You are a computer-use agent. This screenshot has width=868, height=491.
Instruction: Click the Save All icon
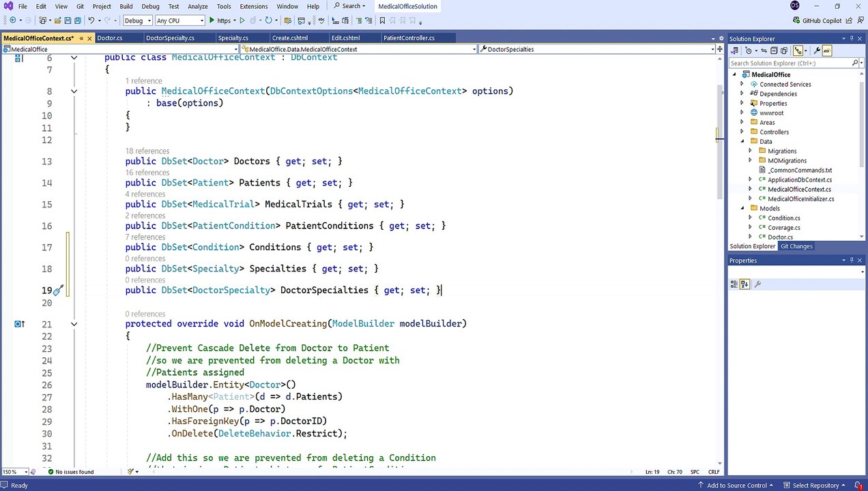[78, 20]
